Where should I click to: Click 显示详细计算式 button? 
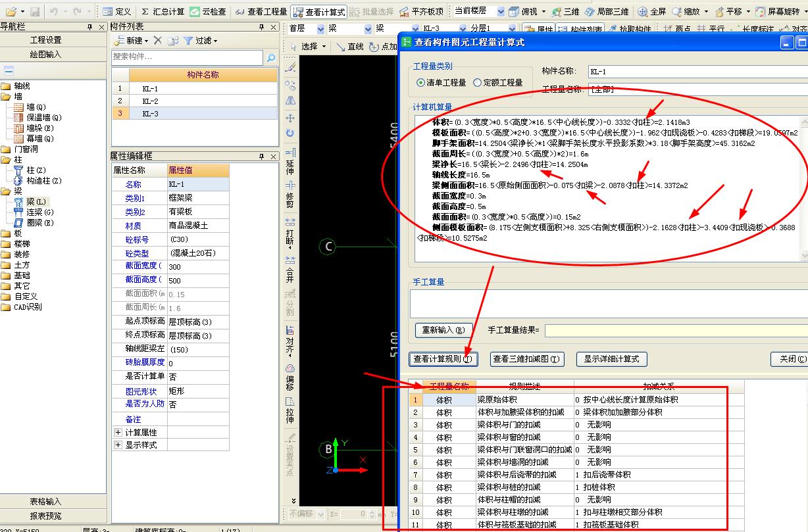(x=612, y=359)
